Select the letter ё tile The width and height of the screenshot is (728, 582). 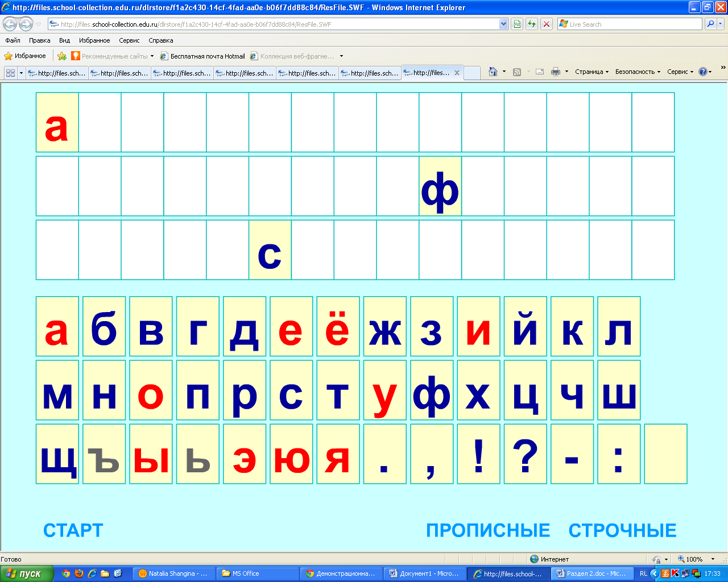338,326
